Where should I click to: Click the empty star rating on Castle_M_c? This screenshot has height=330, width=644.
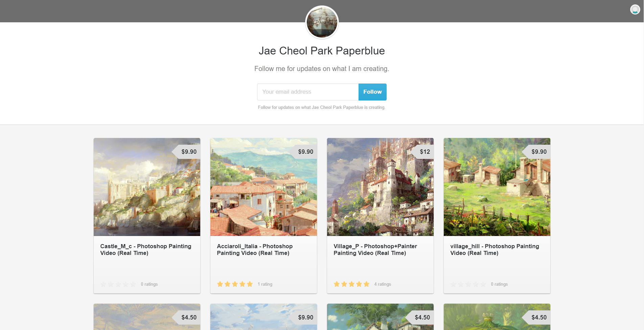coord(118,284)
